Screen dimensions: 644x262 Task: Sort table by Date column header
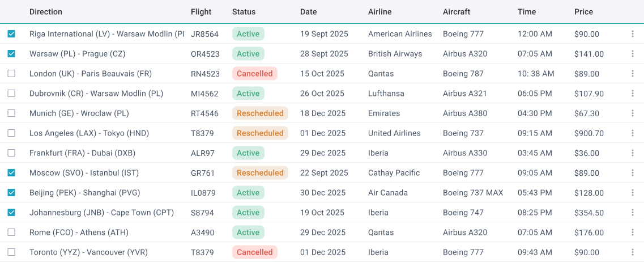click(x=309, y=12)
